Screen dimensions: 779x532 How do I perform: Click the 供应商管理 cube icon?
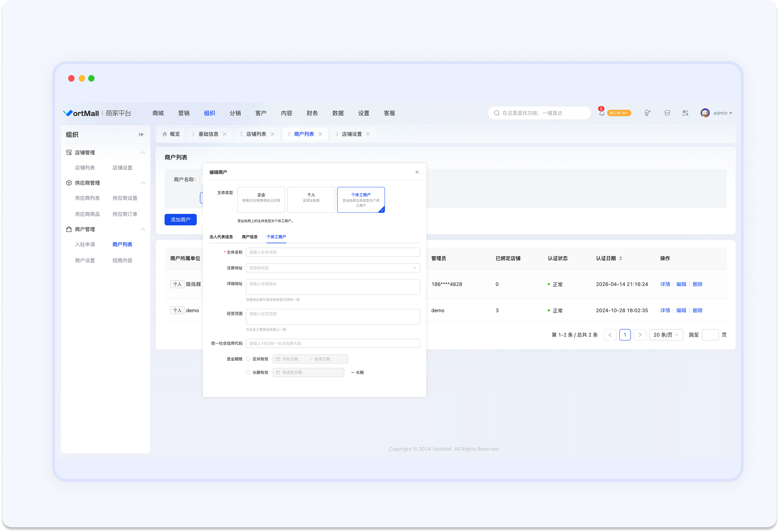point(69,183)
